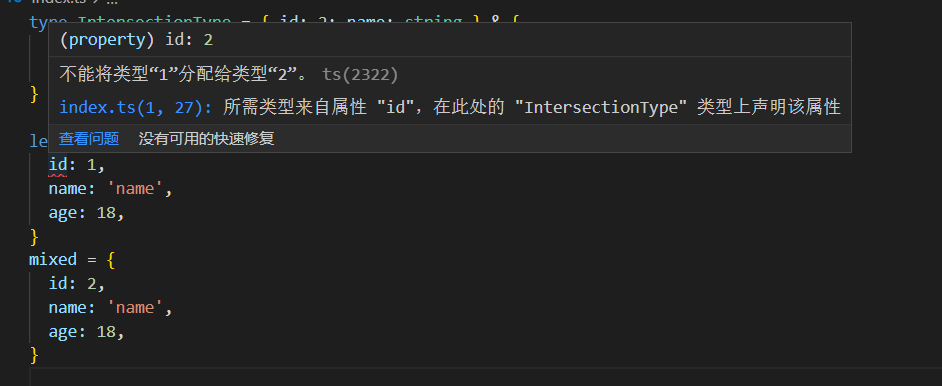
Task: Click the value 1 after squiggled id
Action: [91, 164]
